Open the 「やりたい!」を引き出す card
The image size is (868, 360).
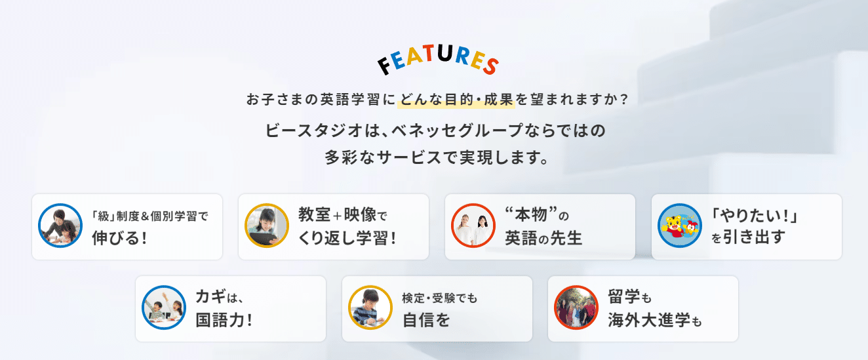coord(747,227)
